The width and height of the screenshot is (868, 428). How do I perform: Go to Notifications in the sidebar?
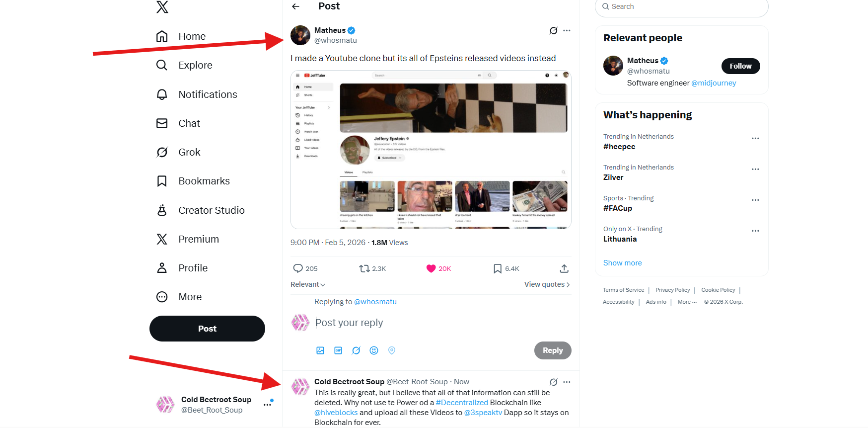pyautogui.click(x=208, y=94)
